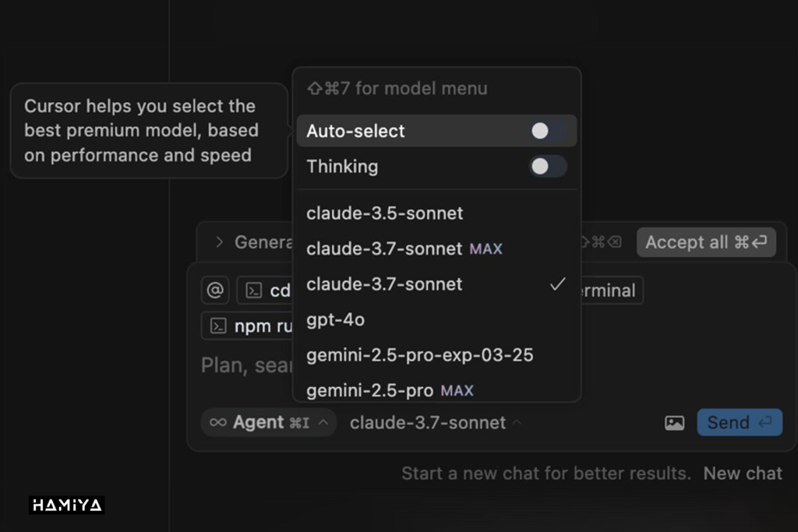Open the Agent mode dropdown chevron
Screen dimensions: 798x532
pos(323,423)
